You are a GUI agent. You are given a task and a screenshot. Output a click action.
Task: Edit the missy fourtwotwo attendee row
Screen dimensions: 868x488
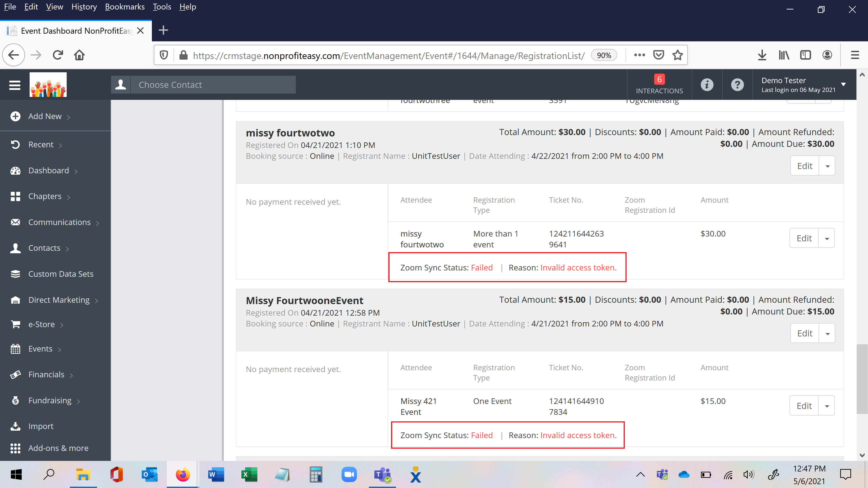click(804, 238)
